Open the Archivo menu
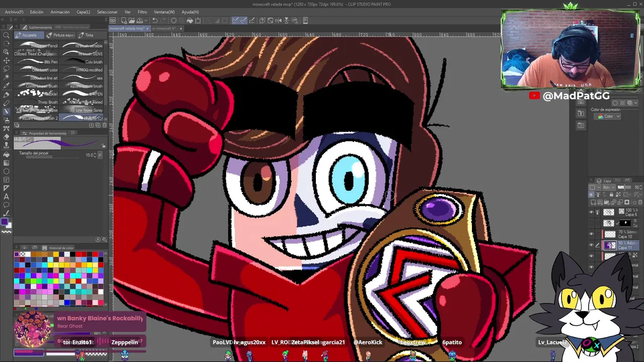644x362 pixels. [x=14, y=12]
